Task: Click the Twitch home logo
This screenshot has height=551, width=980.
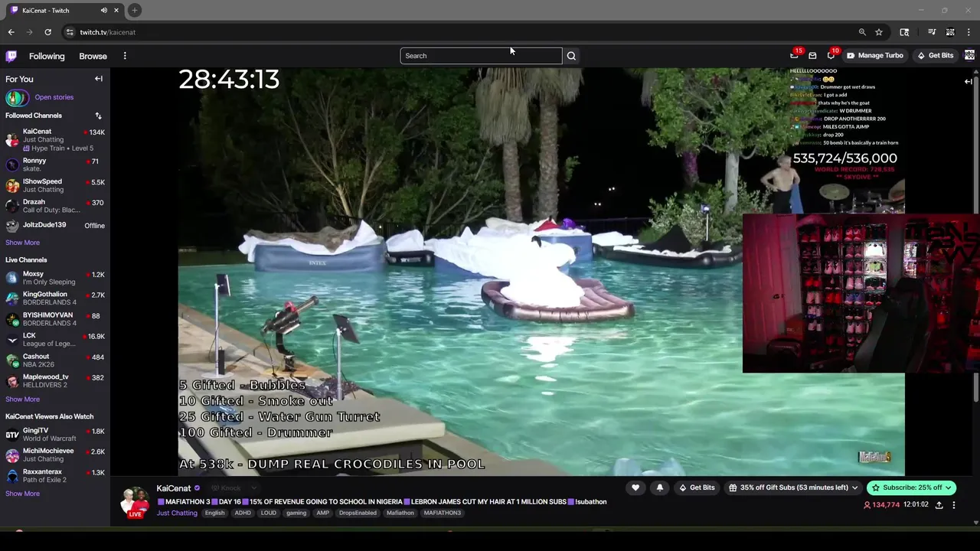Action: (x=11, y=56)
